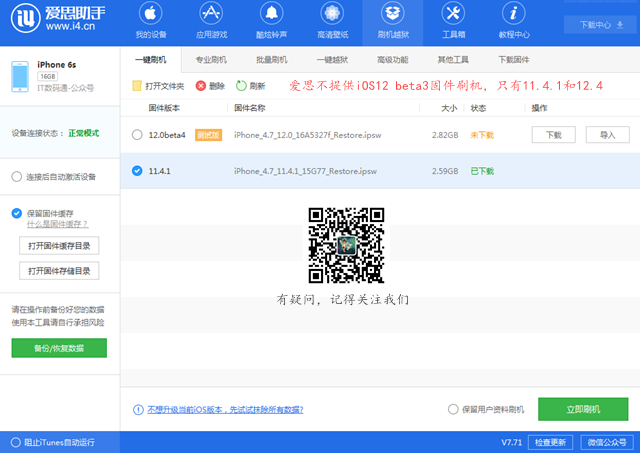Screen dimensions: 640x453
Task: Open the 不想升级当前iOS版本 hint link
Action: point(225,410)
